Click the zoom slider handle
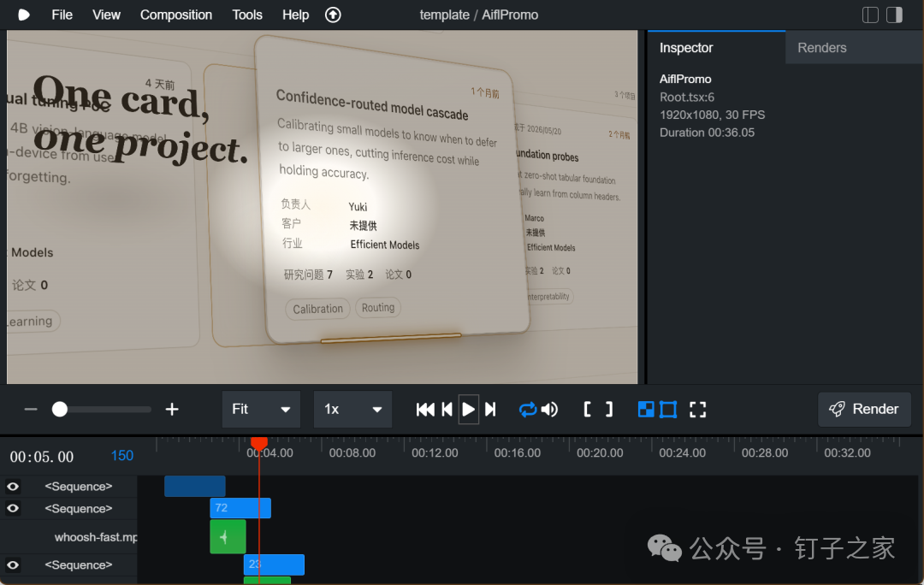924x585 pixels. (x=60, y=410)
